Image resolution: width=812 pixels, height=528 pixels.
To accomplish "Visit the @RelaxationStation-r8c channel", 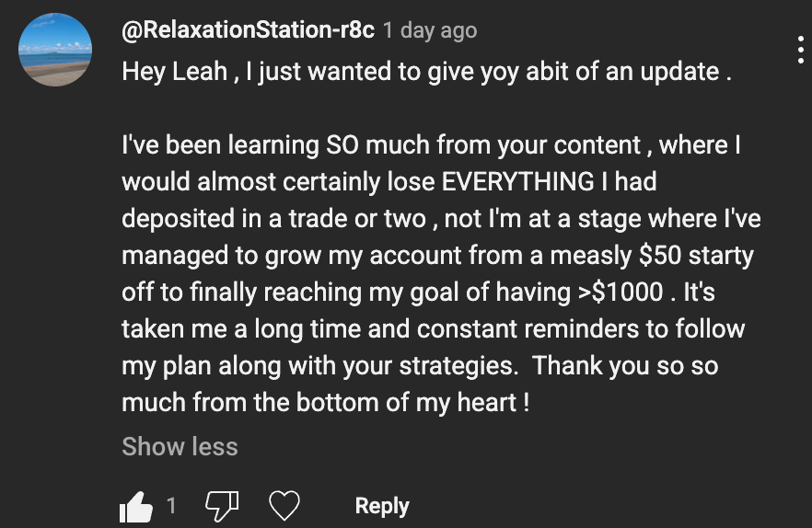I will pos(248,29).
